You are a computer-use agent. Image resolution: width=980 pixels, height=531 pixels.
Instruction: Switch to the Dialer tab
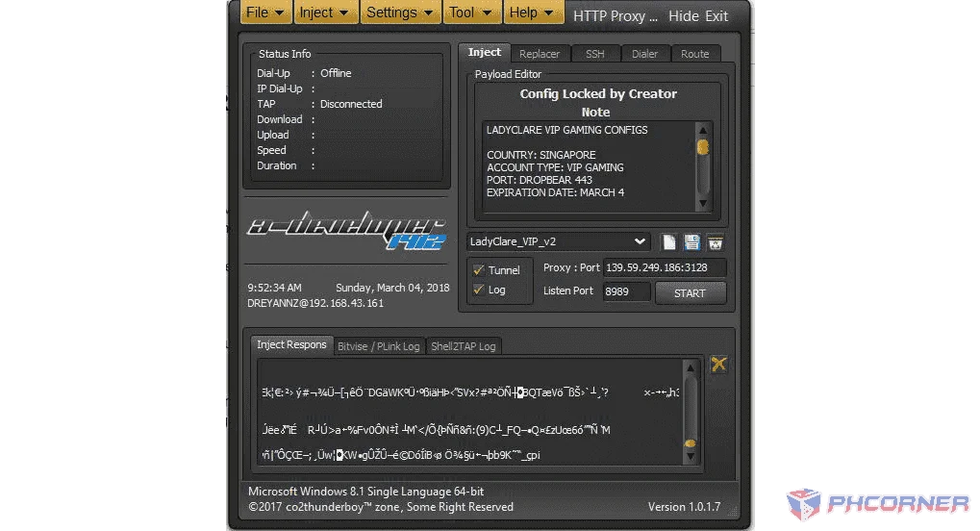click(645, 54)
